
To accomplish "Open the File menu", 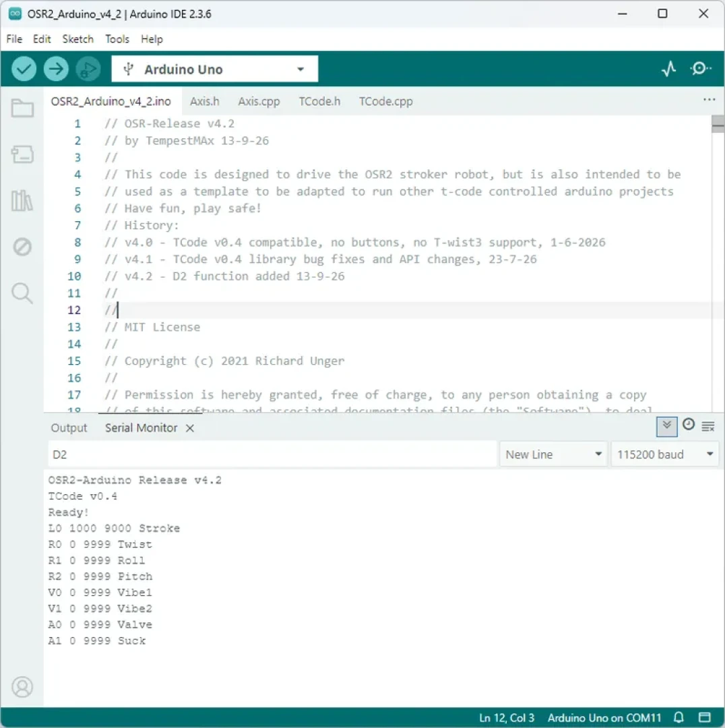I will [14, 39].
